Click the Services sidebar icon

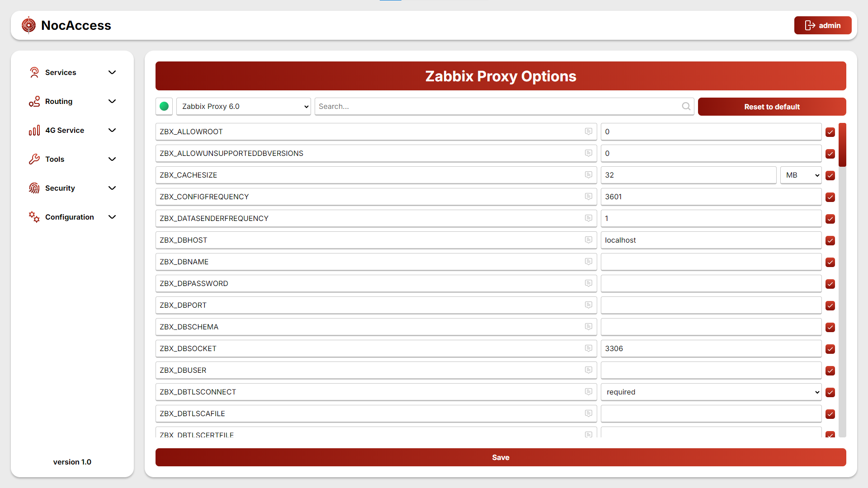coord(34,72)
